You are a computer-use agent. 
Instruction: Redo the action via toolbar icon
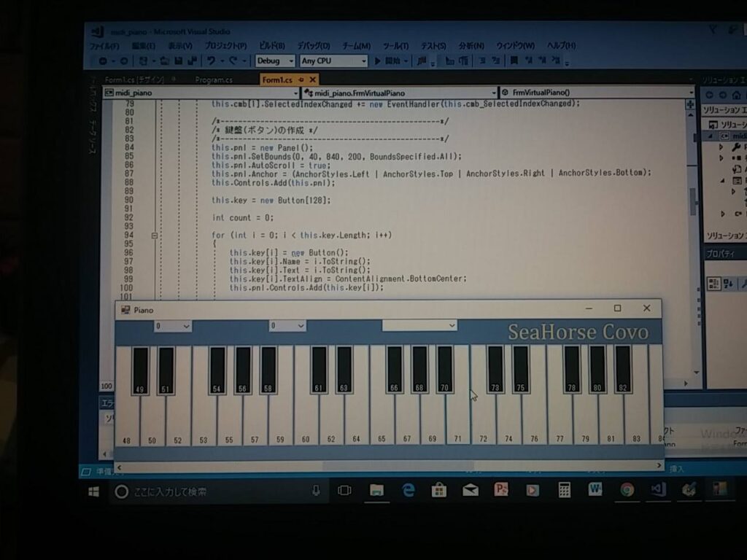pyautogui.click(x=233, y=61)
